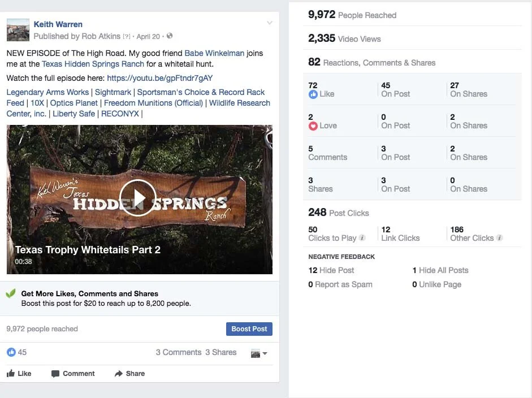
Task: Click the 5 Comments stat
Action: click(328, 153)
